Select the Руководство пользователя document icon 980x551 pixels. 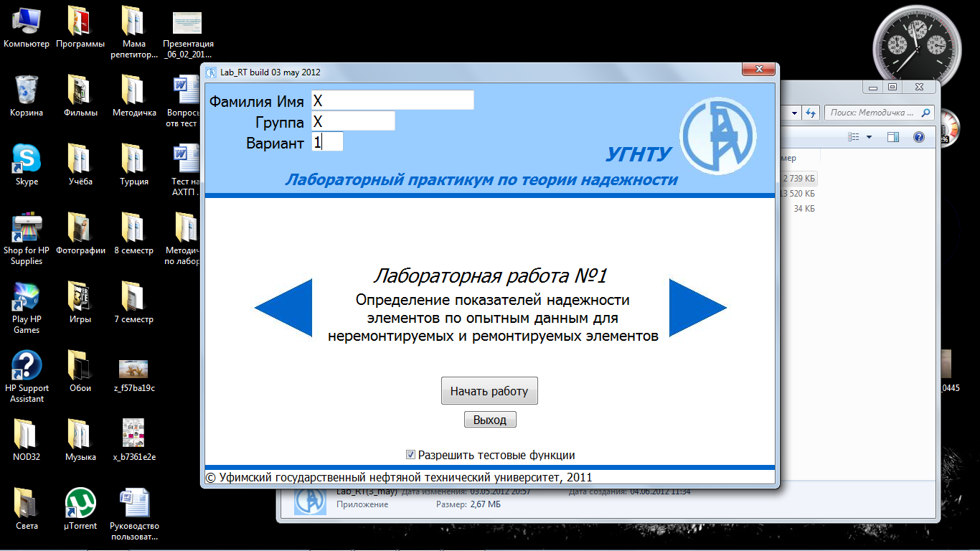pos(134,514)
